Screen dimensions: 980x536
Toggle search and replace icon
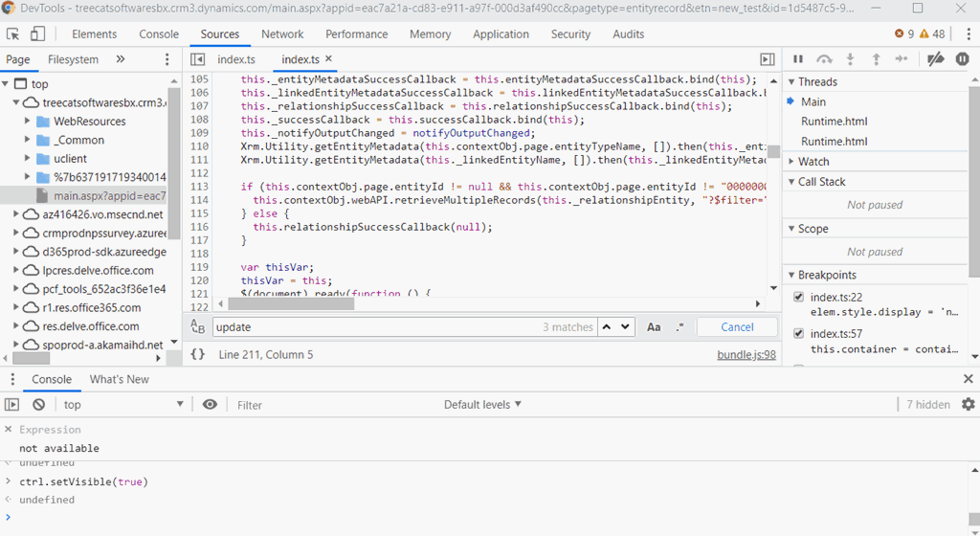(197, 326)
